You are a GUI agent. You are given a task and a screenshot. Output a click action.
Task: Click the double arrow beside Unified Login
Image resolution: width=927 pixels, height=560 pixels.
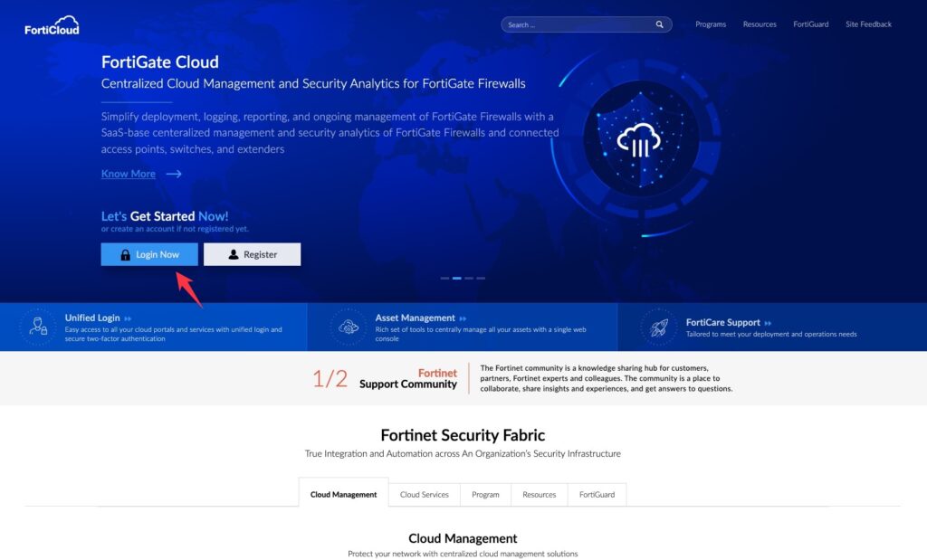tap(128, 318)
